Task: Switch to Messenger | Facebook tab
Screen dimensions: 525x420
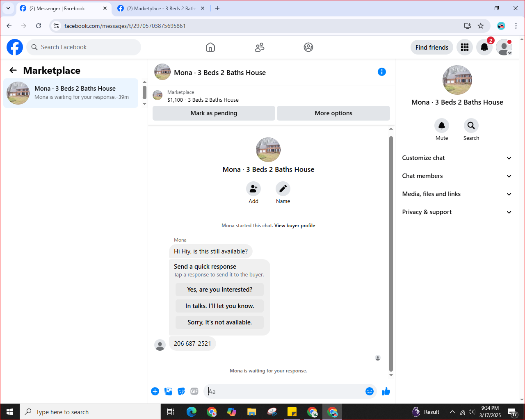Action: point(64,8)
